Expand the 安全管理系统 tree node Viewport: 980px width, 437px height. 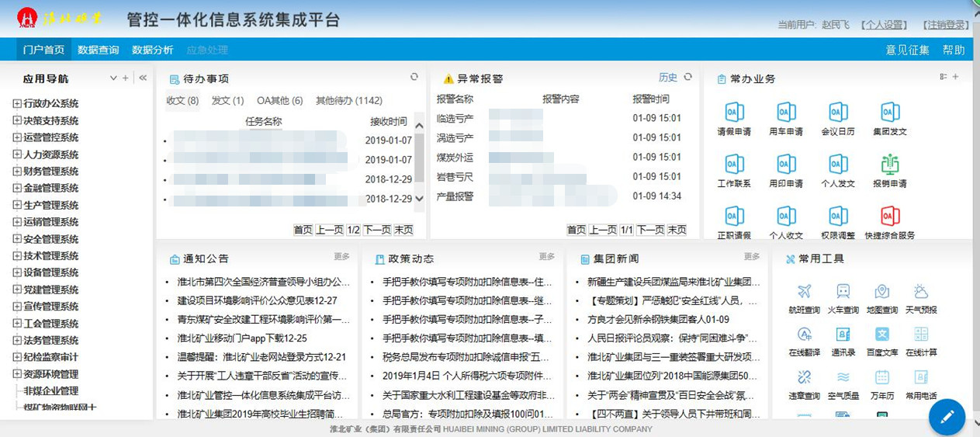point(17,239)
